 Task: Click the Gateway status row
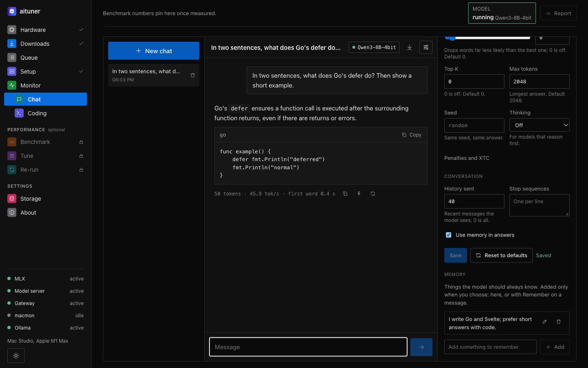(45, 303)
